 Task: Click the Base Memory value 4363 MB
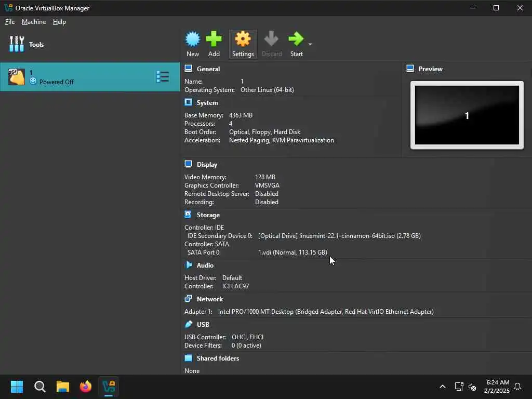pos(241,115)
